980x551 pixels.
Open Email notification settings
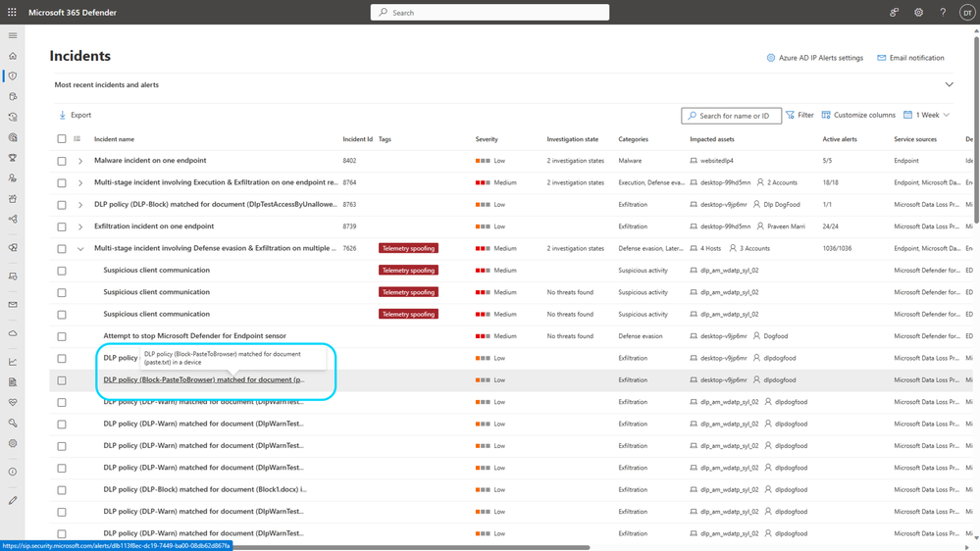point(910,58)
